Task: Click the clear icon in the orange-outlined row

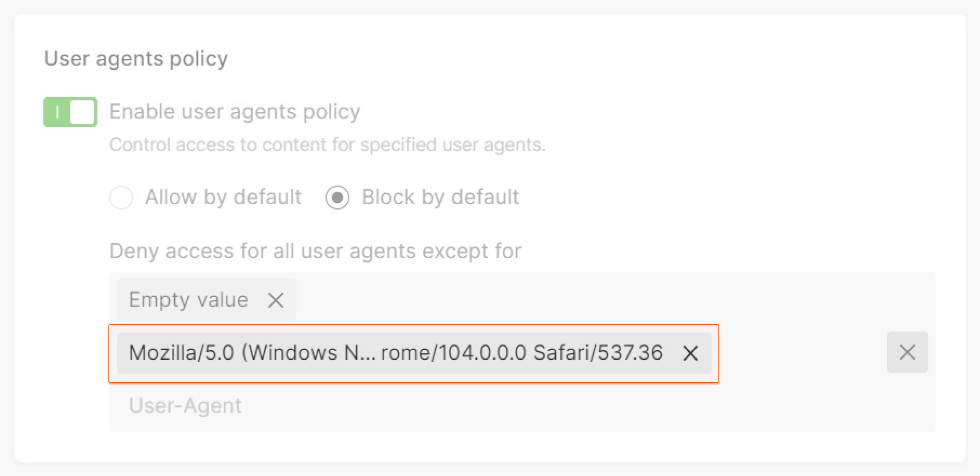Action: pyautogui.click(x=690, y=354)
